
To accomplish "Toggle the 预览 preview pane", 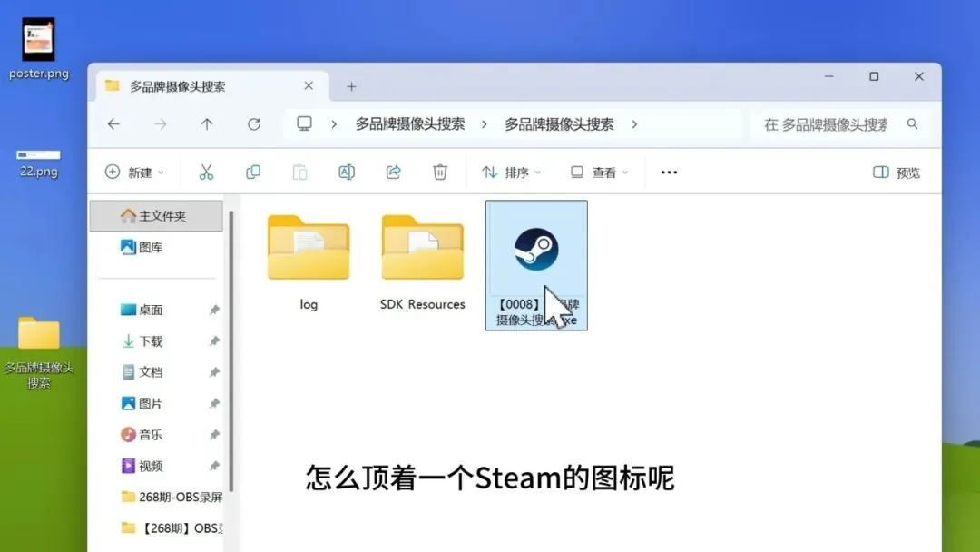I will pyautogui.click(x=897, y=172).
